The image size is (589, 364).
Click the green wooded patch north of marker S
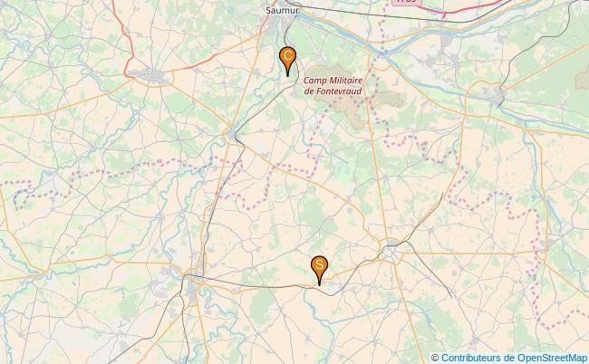tap(317, 216)
